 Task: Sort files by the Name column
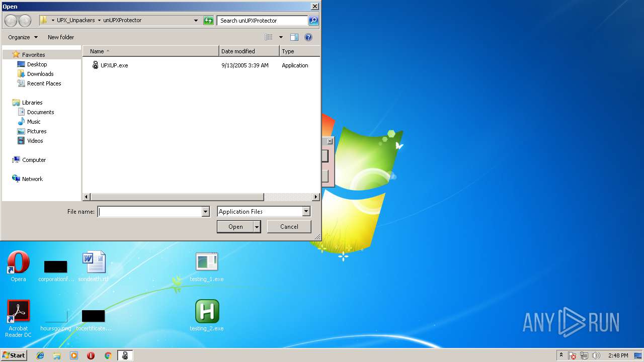point(150,51)
